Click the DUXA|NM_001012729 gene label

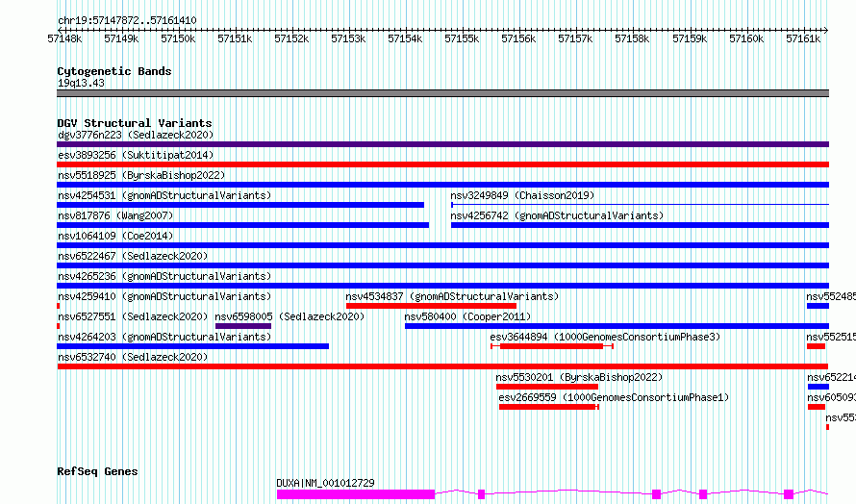(x=325, y=483)
